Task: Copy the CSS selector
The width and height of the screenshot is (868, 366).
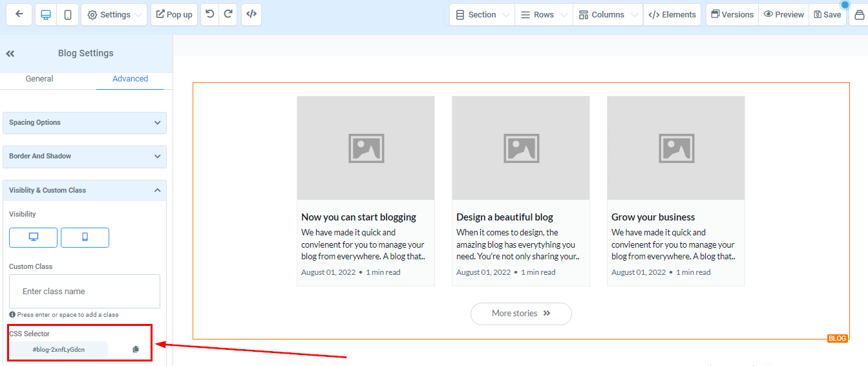Action: (x=136, y=349)
